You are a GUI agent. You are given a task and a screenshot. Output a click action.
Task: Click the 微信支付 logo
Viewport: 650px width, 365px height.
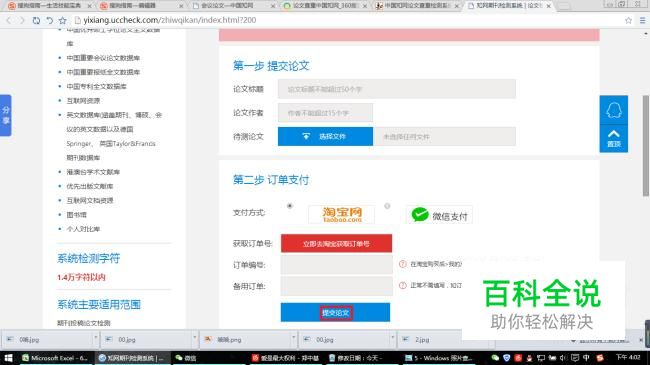click(439, 215)
